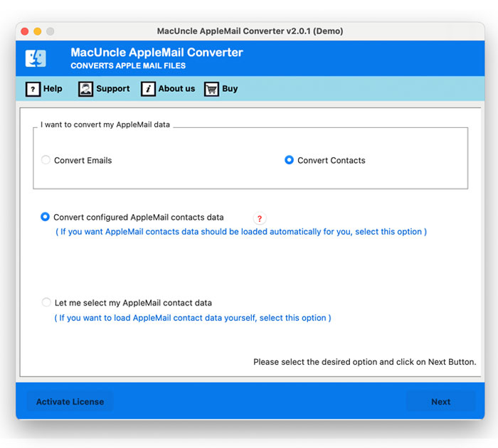Click the blue hint about loading contacts automatically

click(x=241, y=232)
